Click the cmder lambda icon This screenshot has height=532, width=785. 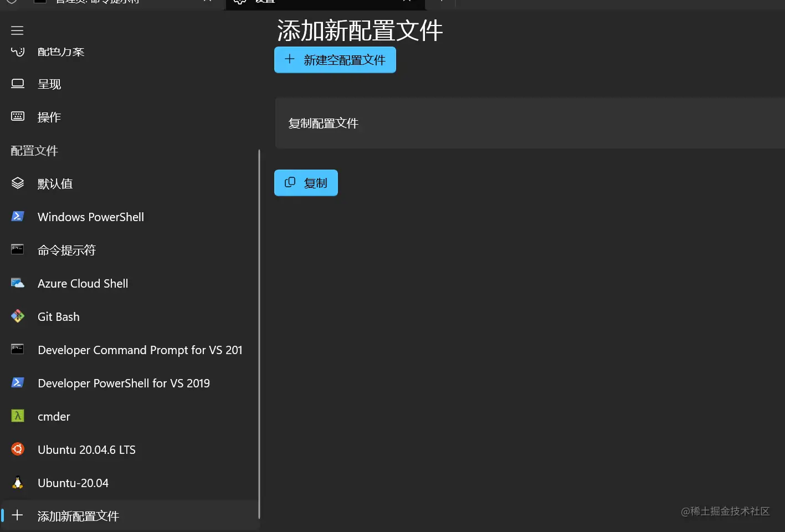[18, 416]
